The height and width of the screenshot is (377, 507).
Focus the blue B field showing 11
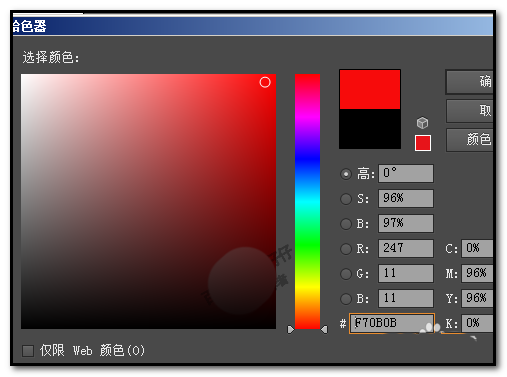[x=406, y=298]
